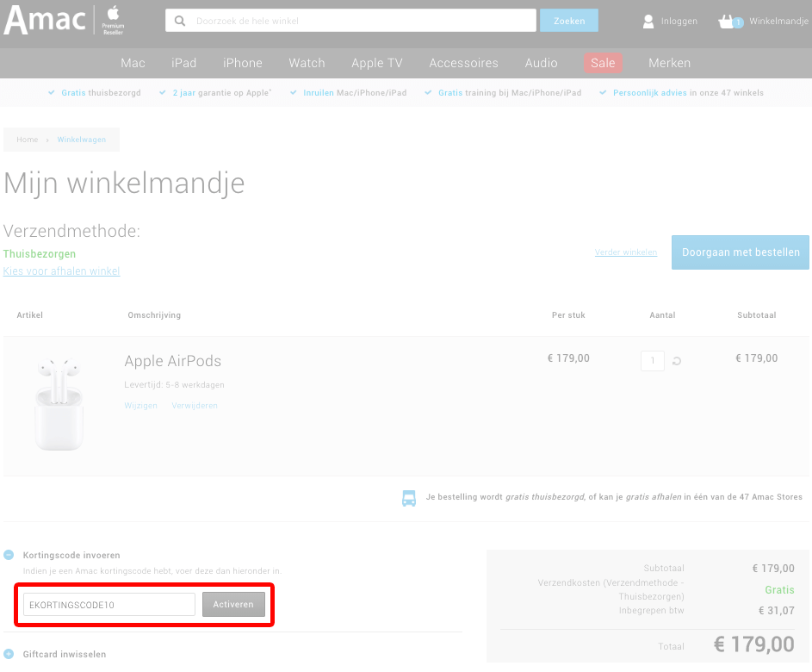Click the Kortingscode invoeren heading
This screenshot has width=812, height=672.
point(71,555)
